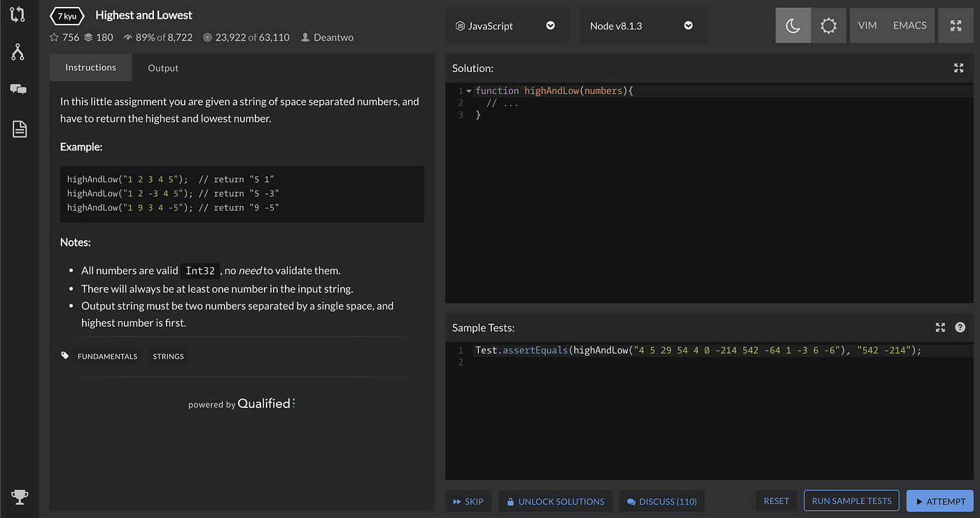Click the FUNDAMENTALS tag
This screenshot has width=980, height=518.
point(107,356)
